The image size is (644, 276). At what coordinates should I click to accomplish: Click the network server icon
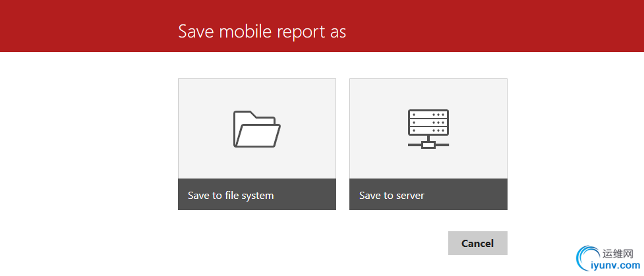pos(428,129)
